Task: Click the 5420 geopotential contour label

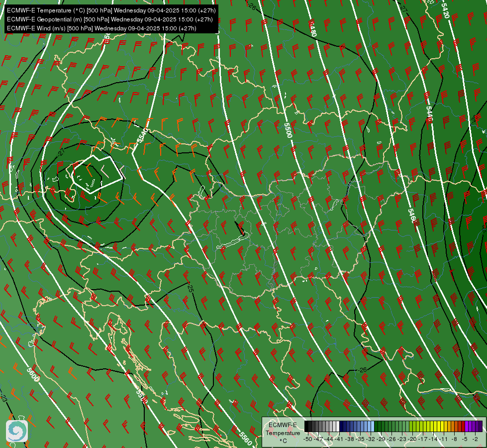Action: click(x=445, y=10)
